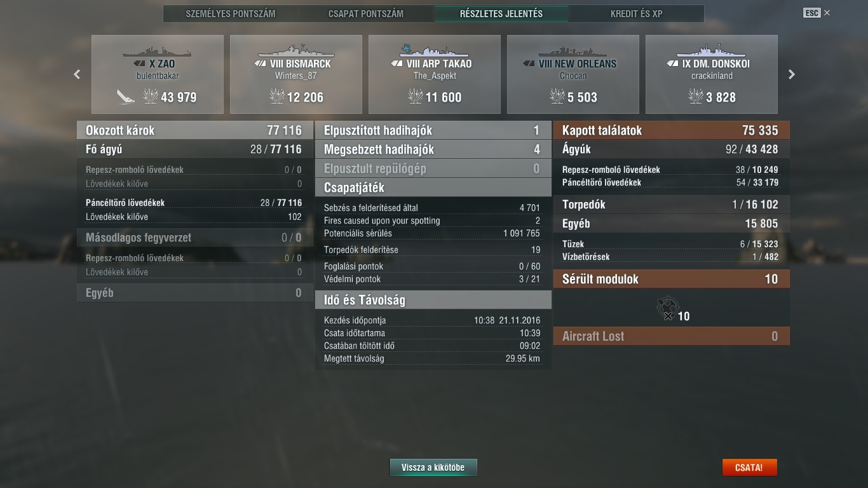Viewport: 868px width, 488px height.
Task: Click the Okozott károk header row
Action: click(x=194, y=130)
